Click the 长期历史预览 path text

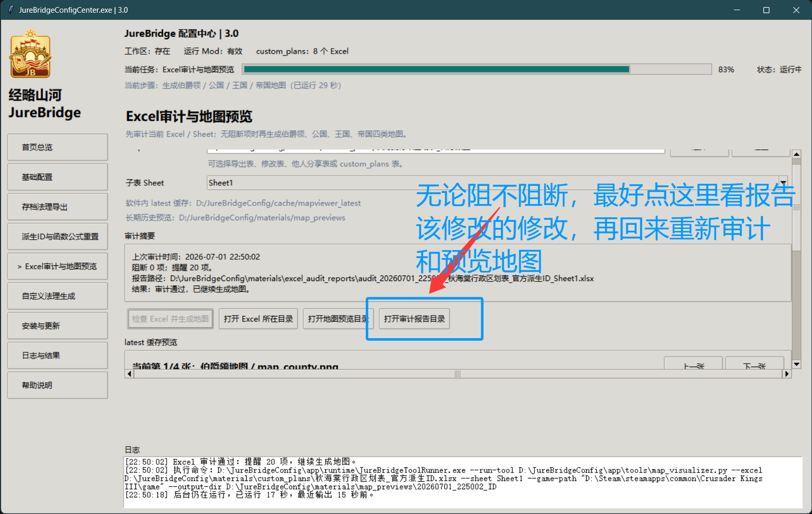(236, 218)
